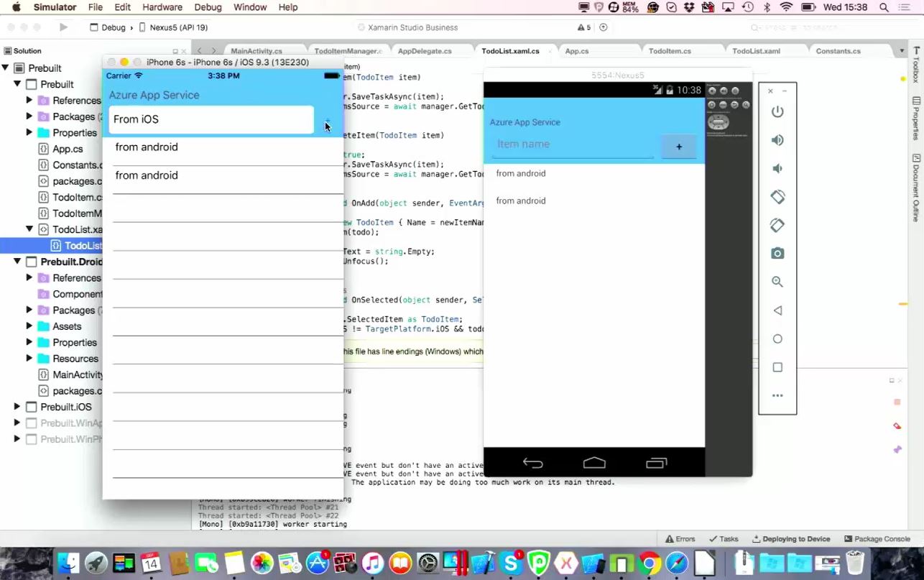Click the Dropbox icon in the menu bar
This screenshot has width=924, height=580.
coord(689,7)
